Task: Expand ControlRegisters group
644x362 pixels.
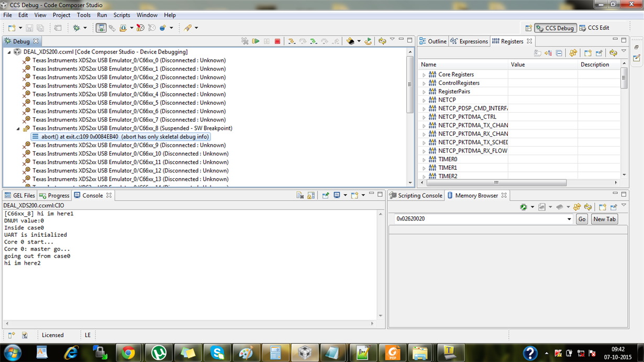Action: 424,83
